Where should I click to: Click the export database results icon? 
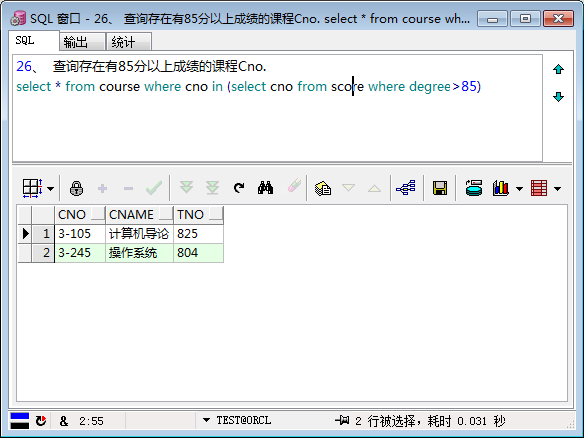click(474, 188)
